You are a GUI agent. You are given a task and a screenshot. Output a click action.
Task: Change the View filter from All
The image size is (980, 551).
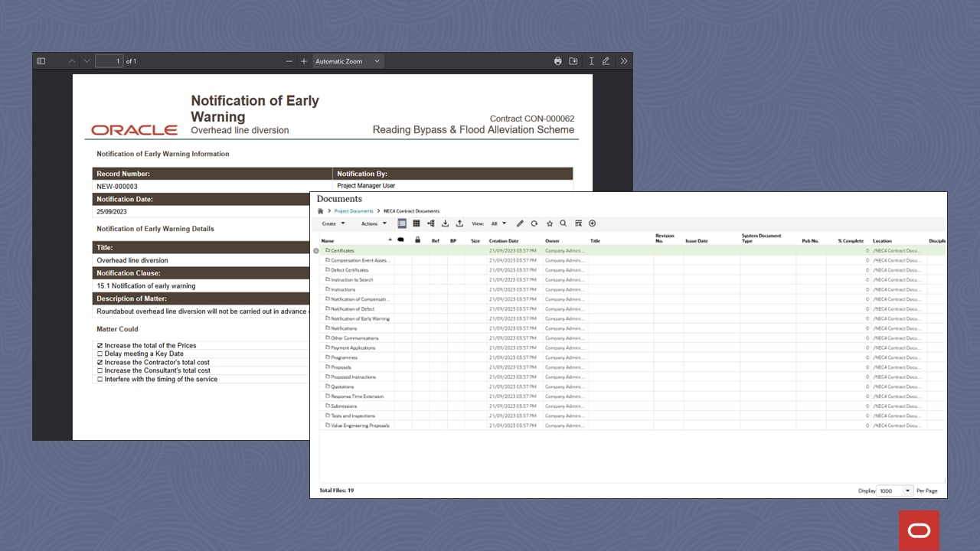pos(498,223)
